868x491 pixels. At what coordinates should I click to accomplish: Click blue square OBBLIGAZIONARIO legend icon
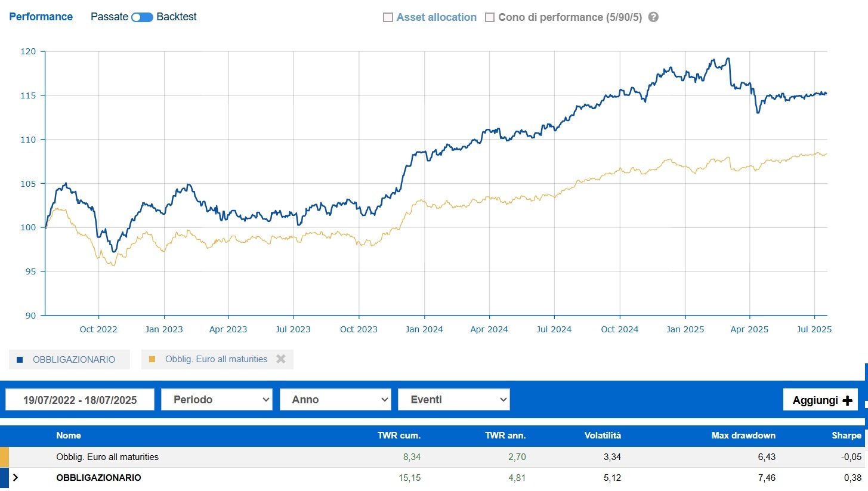tap(20, 360)
